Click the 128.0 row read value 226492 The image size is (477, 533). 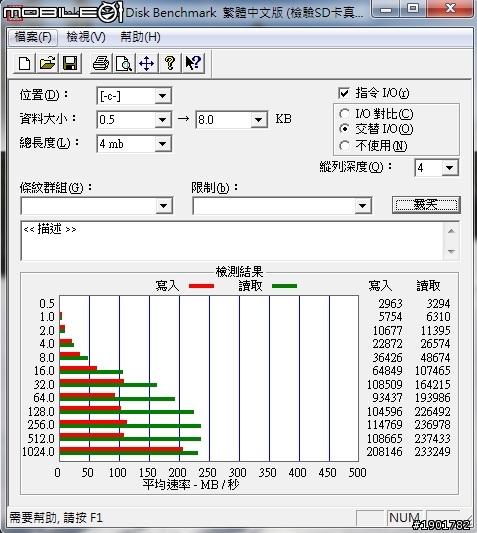tap(432, 412)
